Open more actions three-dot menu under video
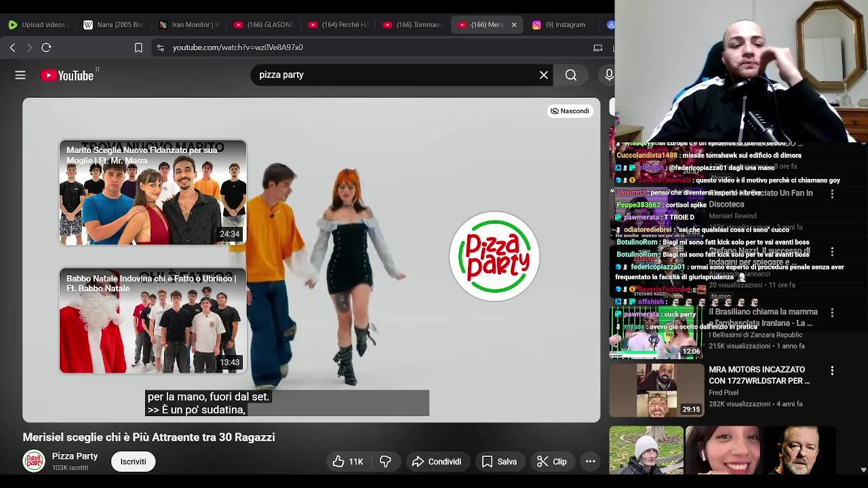Viewport: 868px width, 488px height. [x=591, y=462]
